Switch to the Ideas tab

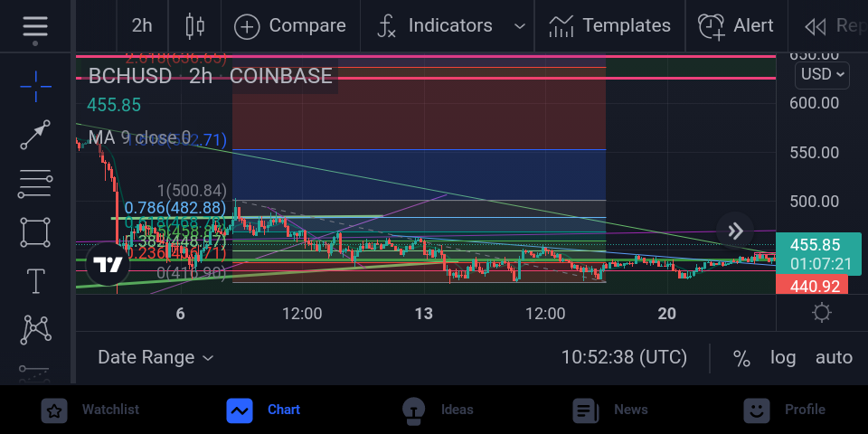(438, 410)
